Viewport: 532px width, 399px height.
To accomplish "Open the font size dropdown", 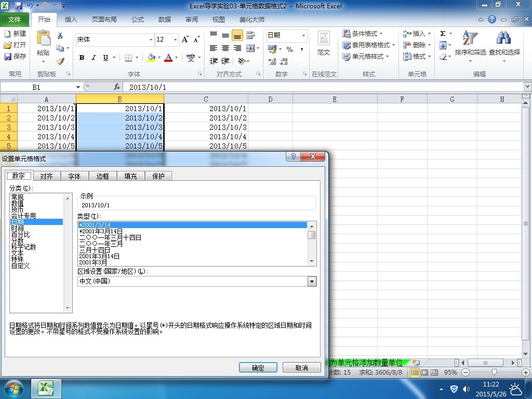I will pyautogui.click(x=175, y=39).
